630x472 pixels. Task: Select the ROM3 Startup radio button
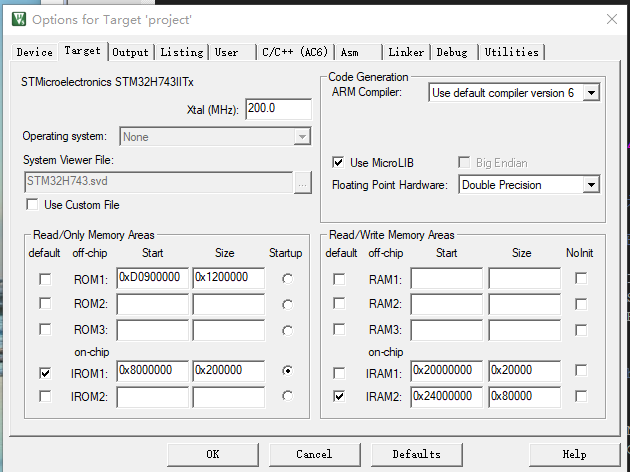287,331
